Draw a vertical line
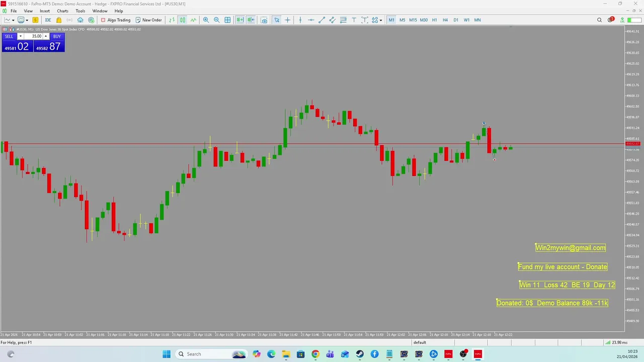The width and height of the screenshot is (644, 362). coord(300,20)
